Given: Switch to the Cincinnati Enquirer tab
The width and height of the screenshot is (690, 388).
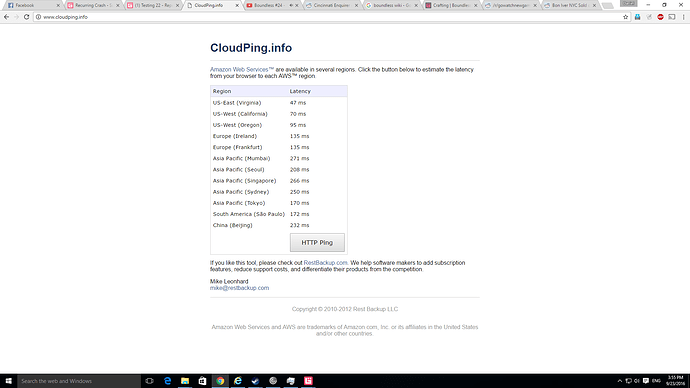Looking at the screenshot, I should 332,5.
